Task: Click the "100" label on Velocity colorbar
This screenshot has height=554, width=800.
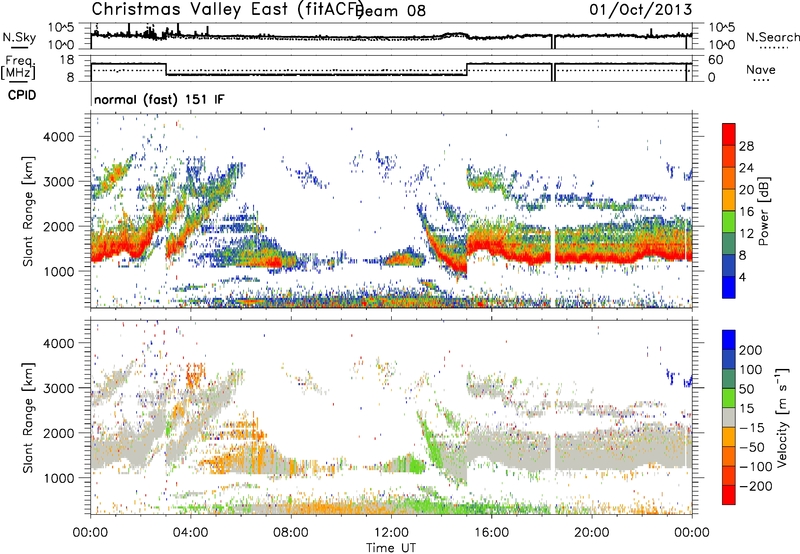Action: point(751,369)
